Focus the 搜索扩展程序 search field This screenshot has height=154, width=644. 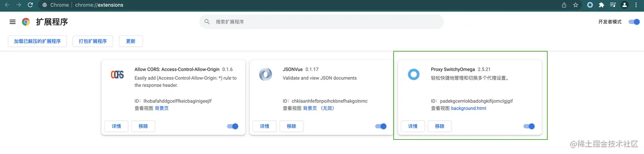click(x=322, y=22)
